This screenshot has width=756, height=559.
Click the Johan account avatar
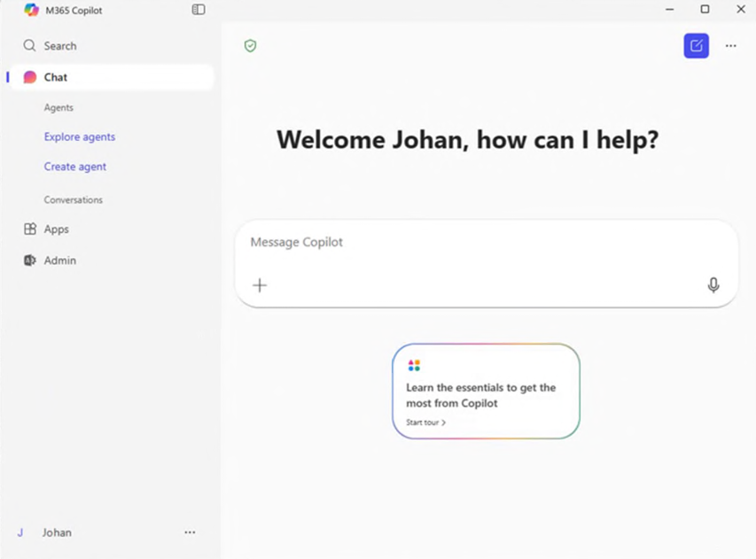pos(20,532)
